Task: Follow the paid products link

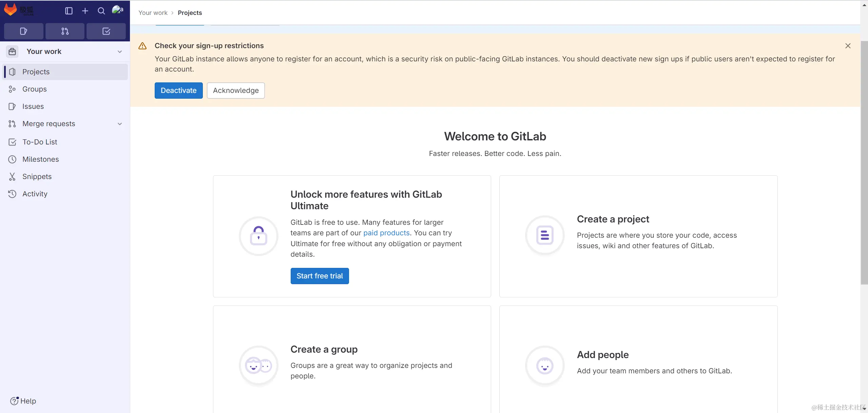Action: (386, 233)
